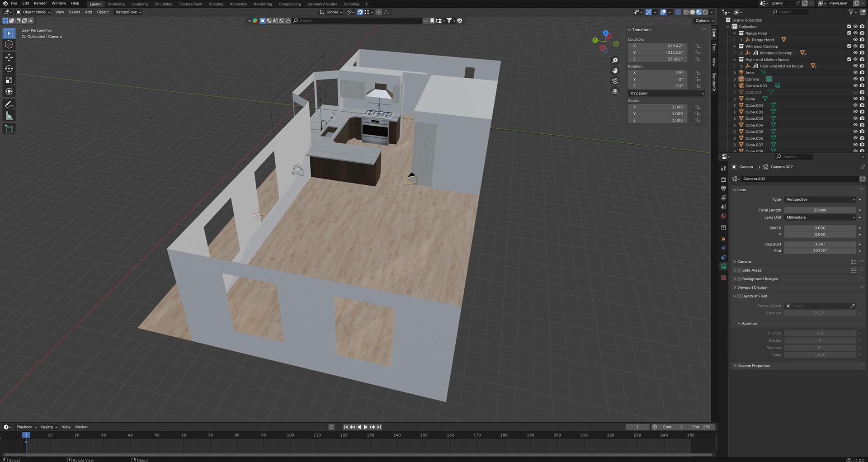This screenshot has height=462, width=868.
Task: Select the Annotate tool
Action: pos(9,104)
